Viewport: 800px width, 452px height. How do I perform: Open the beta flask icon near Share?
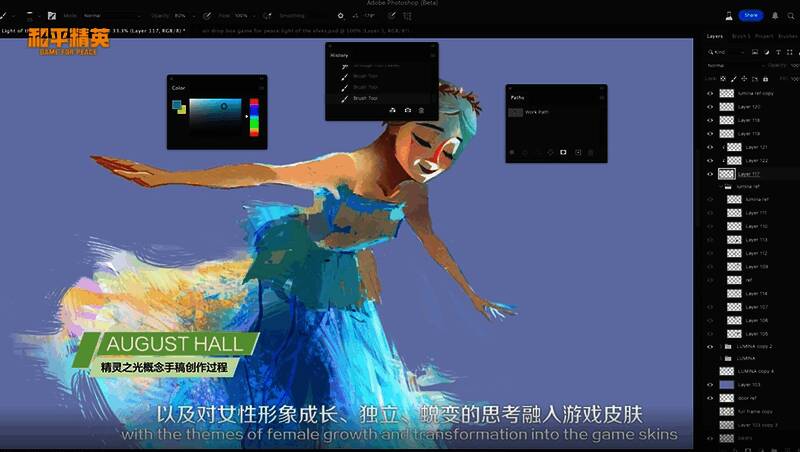(729, 16)
